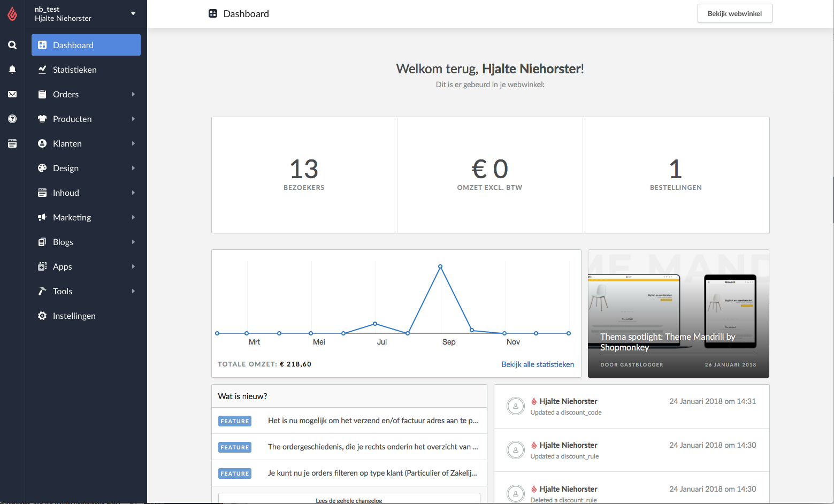Click the Dashboard grid icon in sidebar
Image resolution: width=834 pixels, height=504 pixels.
tap(42, 45)
